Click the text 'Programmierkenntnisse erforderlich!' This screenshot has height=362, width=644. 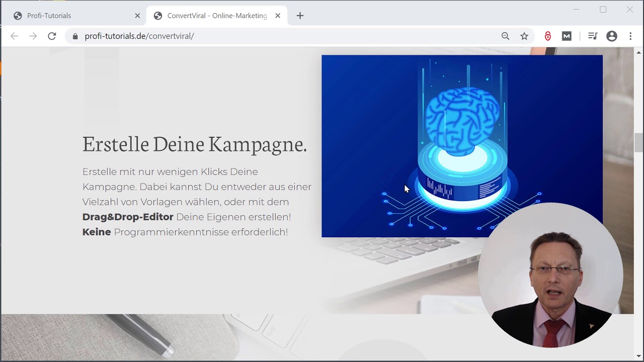tap(201, 232)
